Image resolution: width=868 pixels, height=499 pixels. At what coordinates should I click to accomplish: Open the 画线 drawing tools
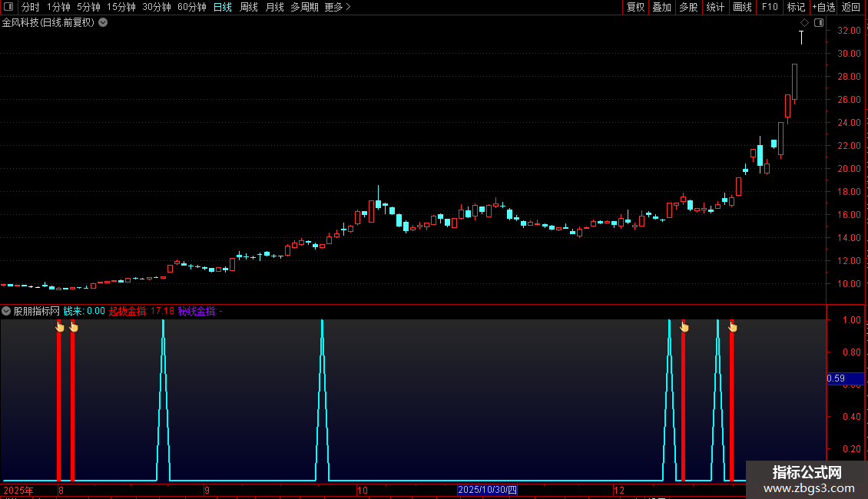(742, 7)
